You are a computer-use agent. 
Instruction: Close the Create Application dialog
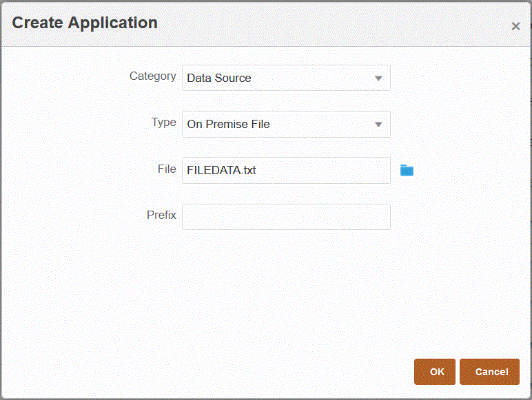click(x=515, y=26)
